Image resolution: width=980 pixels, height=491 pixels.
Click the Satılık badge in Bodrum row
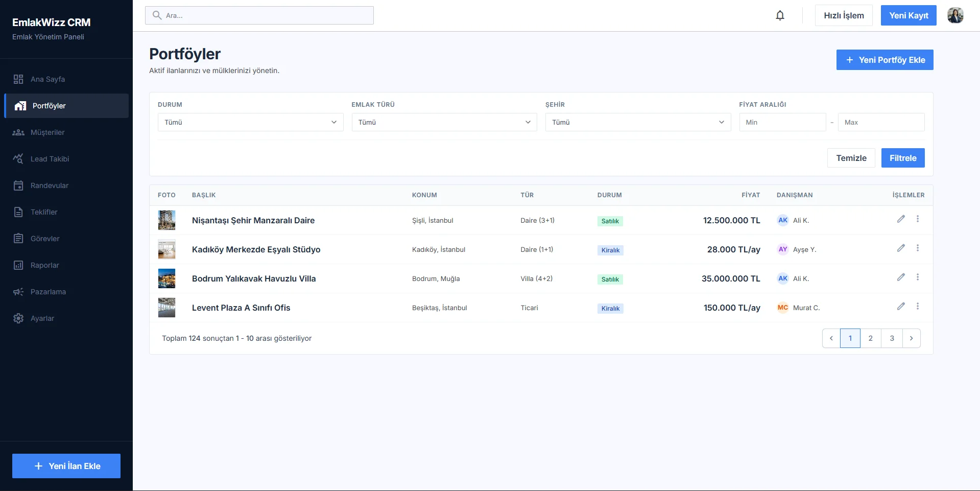pos(610,279)
